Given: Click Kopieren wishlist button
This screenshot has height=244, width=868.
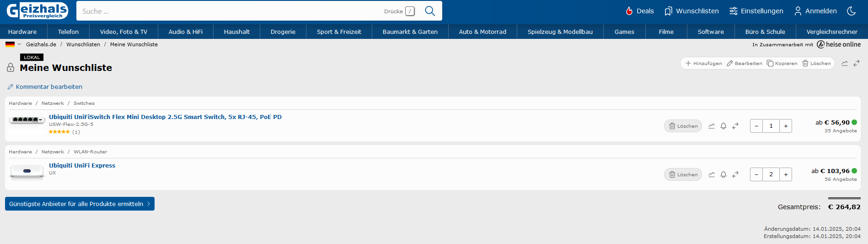Looking at the screenshot, I should coord(782,64).
